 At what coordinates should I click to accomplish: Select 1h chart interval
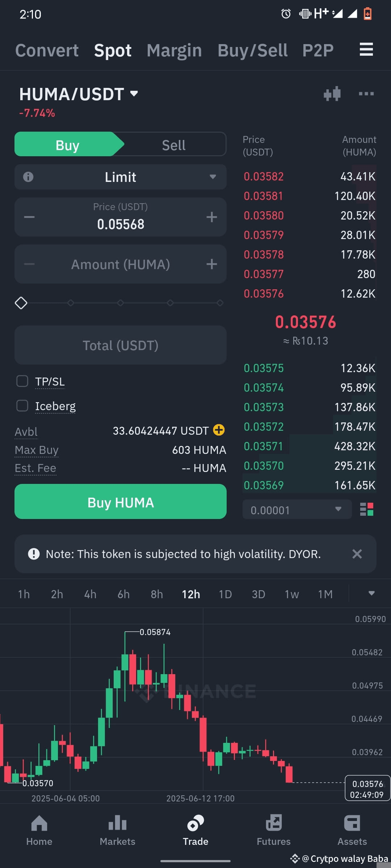point(24,594)
